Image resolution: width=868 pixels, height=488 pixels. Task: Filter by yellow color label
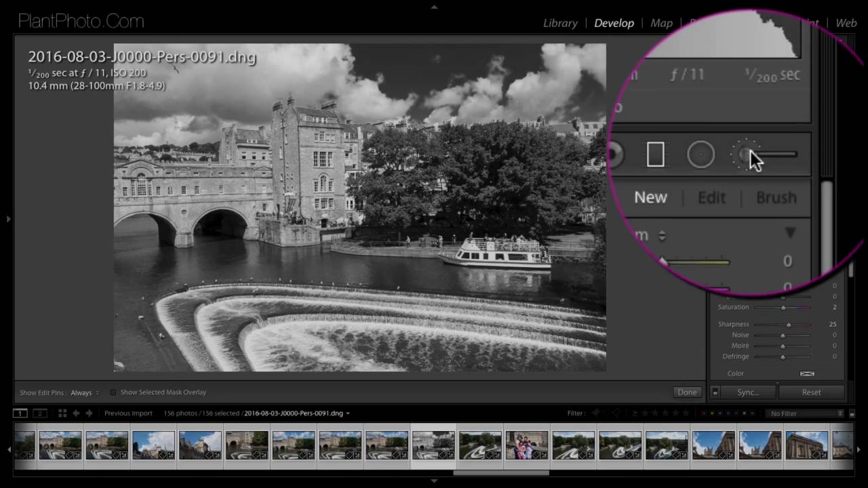click(712, 413)
